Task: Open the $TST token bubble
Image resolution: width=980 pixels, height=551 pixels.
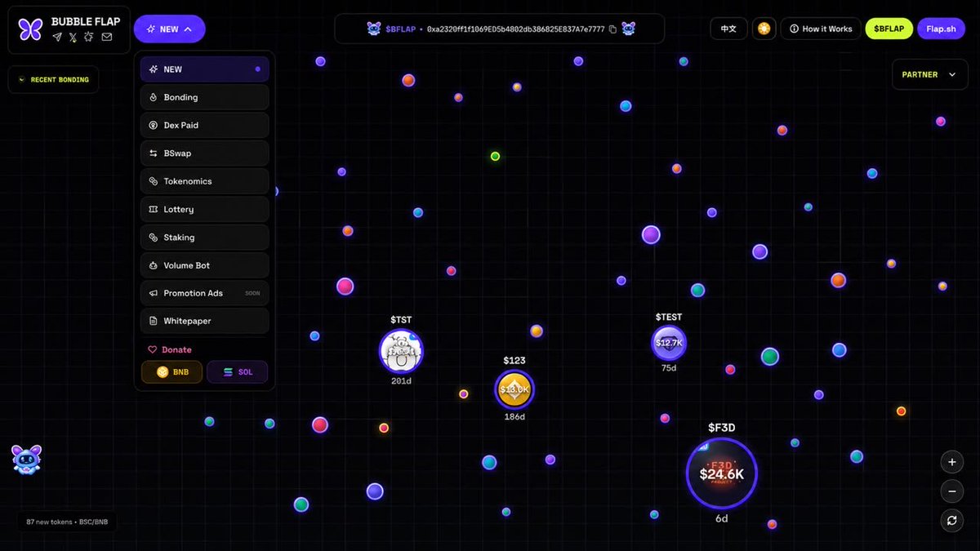Action: pos(401,351)
